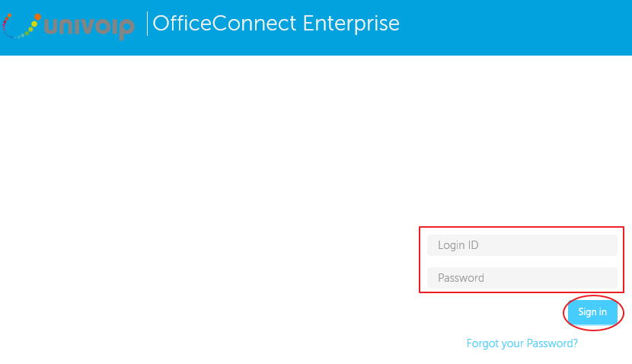Submit credentials with the Sign in button
The image size is (632, 364).
[592, 312]
